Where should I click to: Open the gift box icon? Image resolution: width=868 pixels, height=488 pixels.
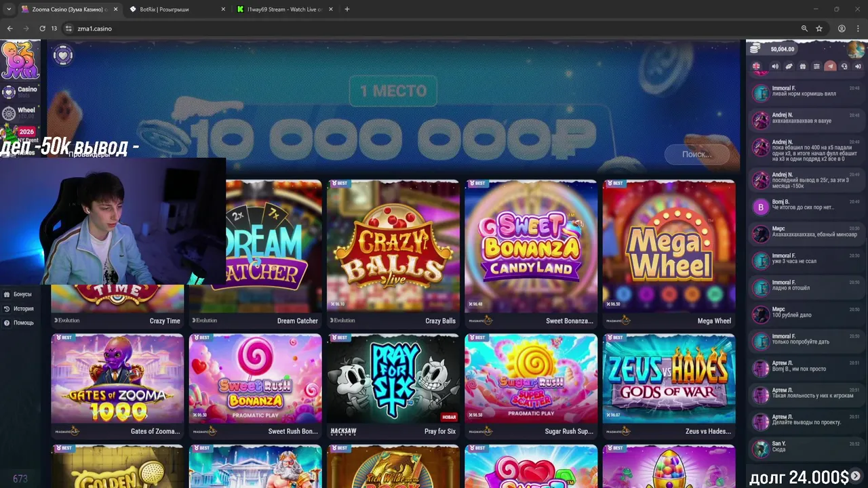click(x=802, y=66)
